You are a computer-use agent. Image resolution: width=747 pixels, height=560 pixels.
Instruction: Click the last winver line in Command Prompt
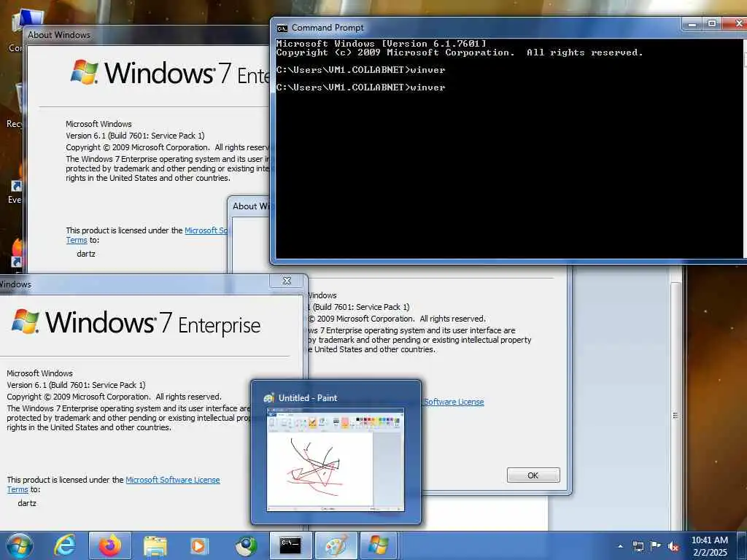(360, 87)
